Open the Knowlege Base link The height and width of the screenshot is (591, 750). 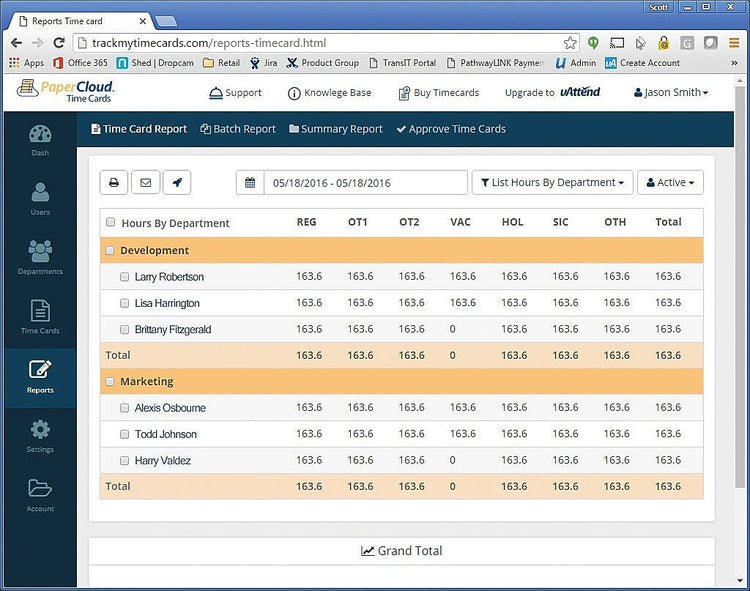coord(330,93)
